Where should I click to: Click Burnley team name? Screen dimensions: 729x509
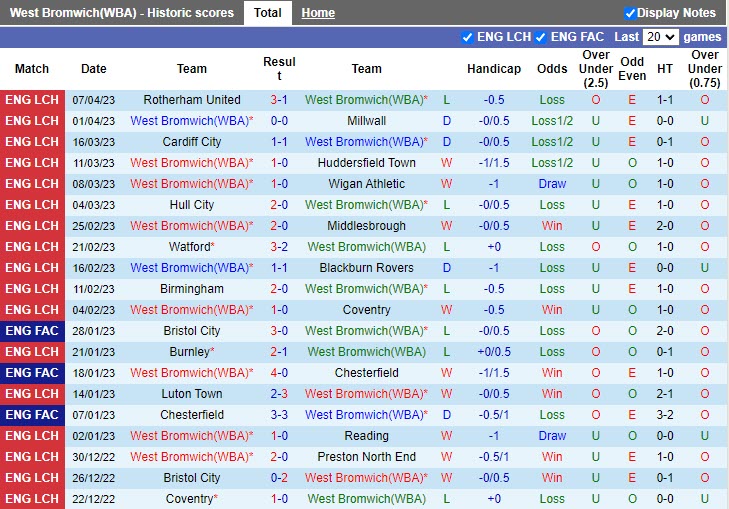click(190, 351)
